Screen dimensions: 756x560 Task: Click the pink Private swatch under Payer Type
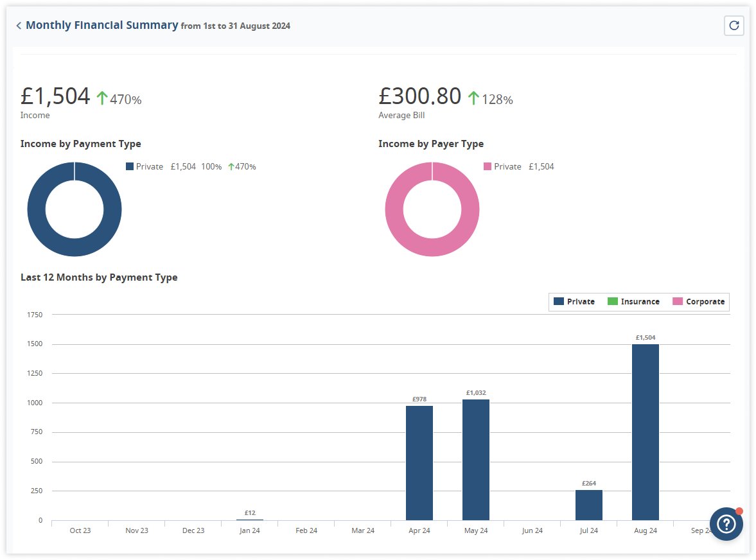click(x=488, y=166)
